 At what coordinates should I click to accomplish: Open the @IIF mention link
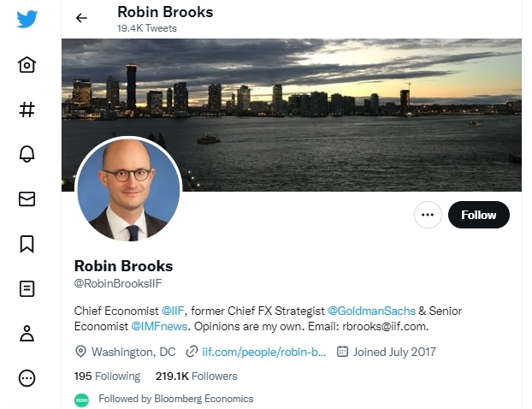173,311
